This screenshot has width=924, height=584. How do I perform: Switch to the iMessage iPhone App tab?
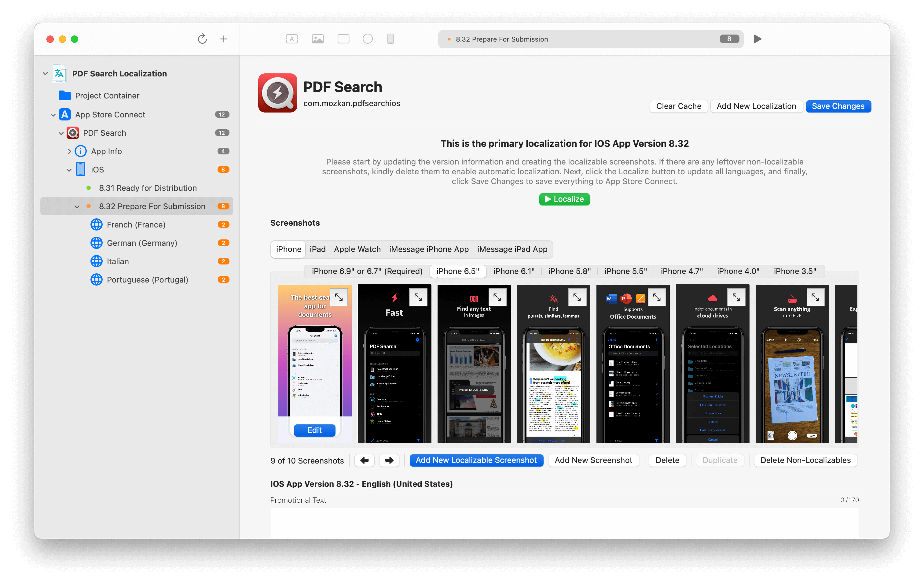pyautogui.click(x=429, y=249)
